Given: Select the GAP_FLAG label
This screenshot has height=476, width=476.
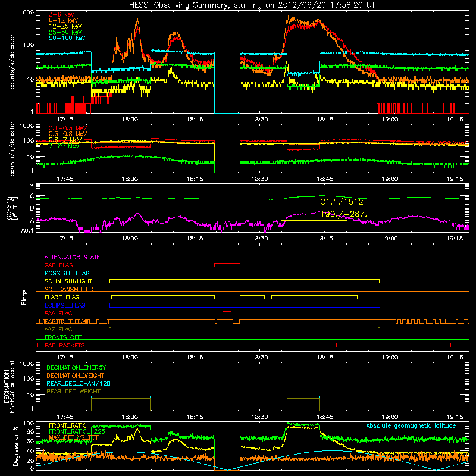Looking at the screenshot, I should click(x=58, y=265).
